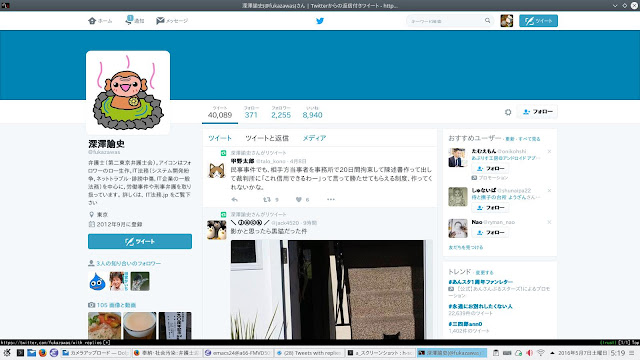Click the clipboard tray icon
This screenshot has width=640, height=360.
(x=496, y=353)
